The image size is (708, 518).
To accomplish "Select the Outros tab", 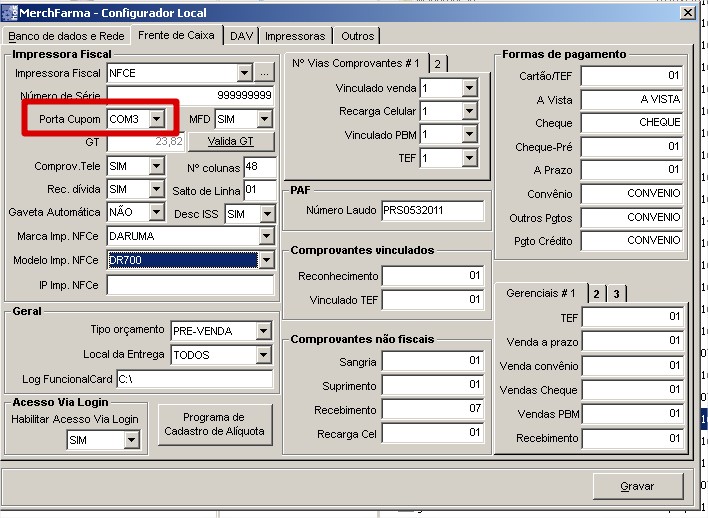I will 357,36.
